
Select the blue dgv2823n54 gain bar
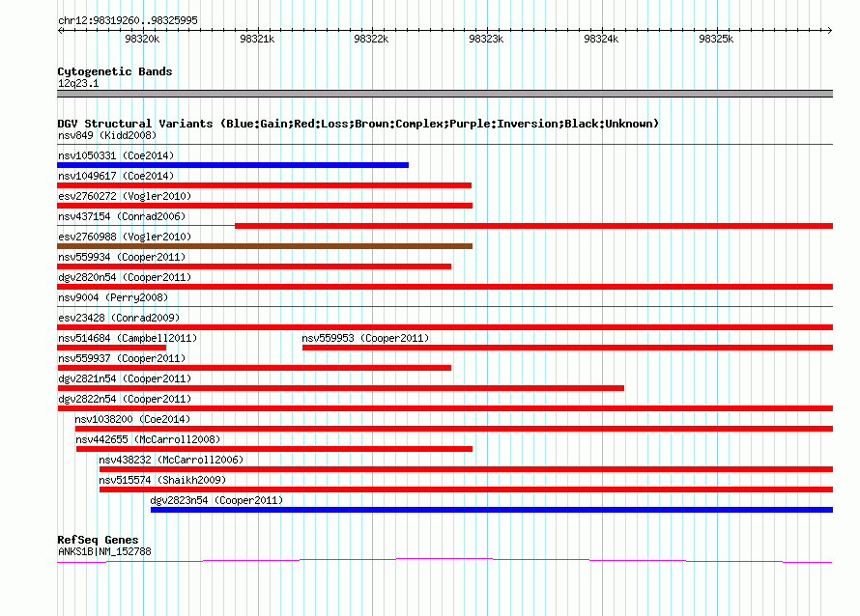click(492, 510)
